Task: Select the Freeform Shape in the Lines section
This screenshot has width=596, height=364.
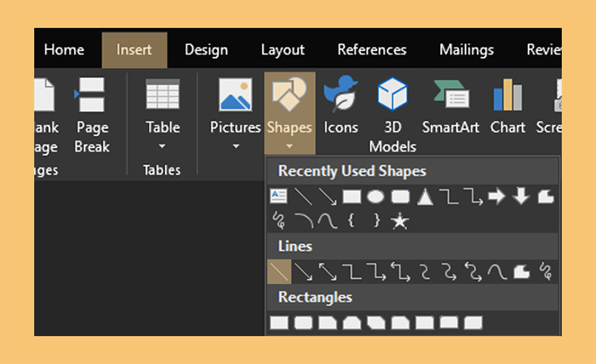Action: 521,272
